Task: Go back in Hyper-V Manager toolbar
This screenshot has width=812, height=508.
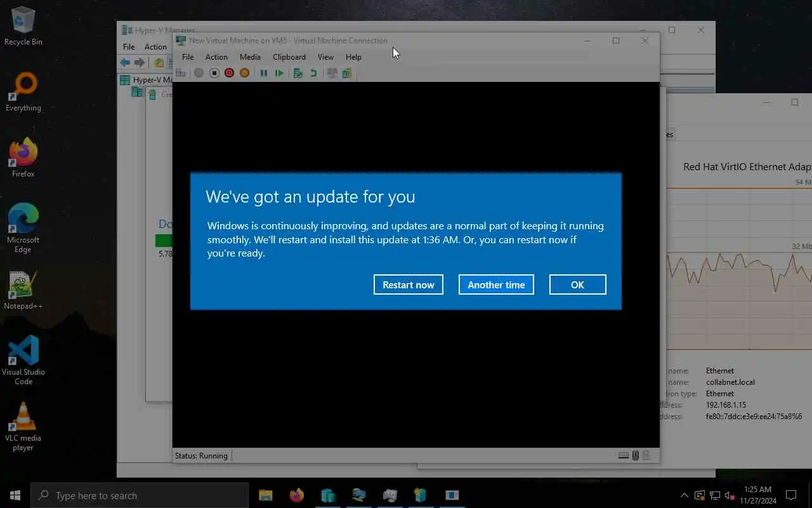Action: click(x=125, y=62)
